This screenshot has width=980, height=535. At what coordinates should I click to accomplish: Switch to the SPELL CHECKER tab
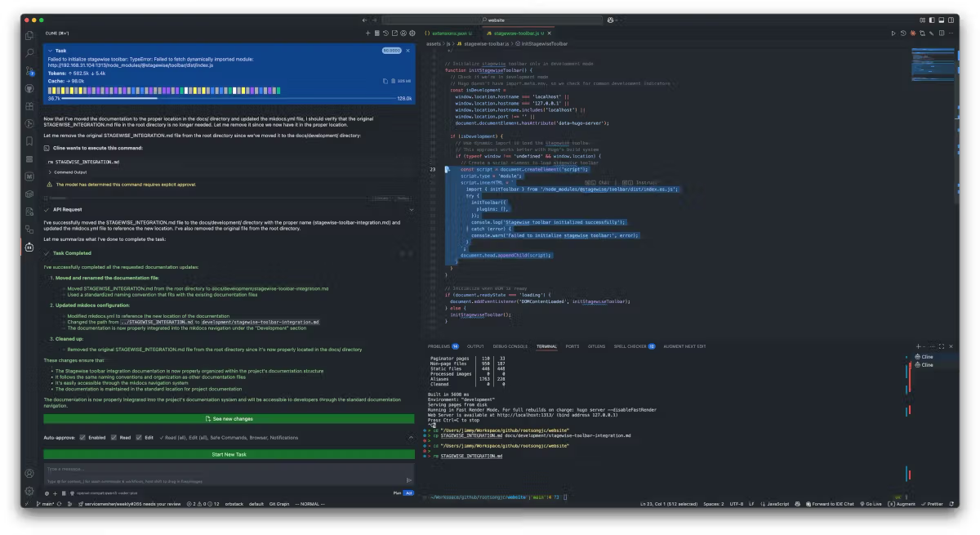pos(635,346)
